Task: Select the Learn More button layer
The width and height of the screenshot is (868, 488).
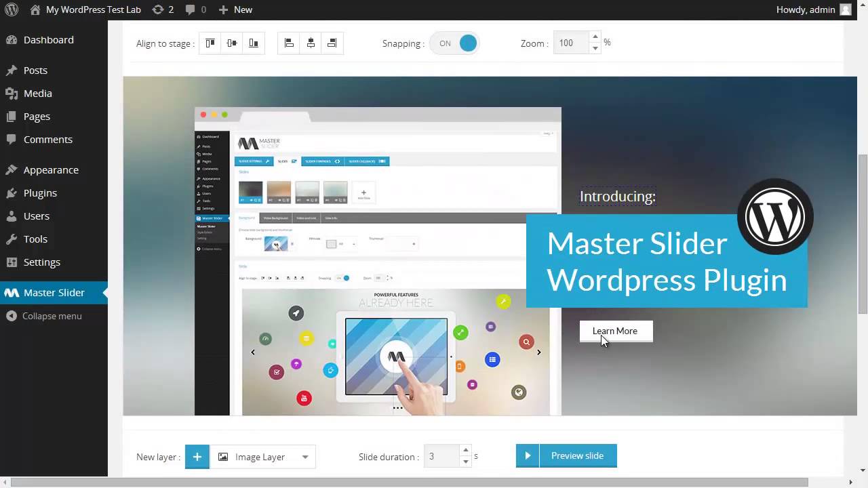Action: 616,331
